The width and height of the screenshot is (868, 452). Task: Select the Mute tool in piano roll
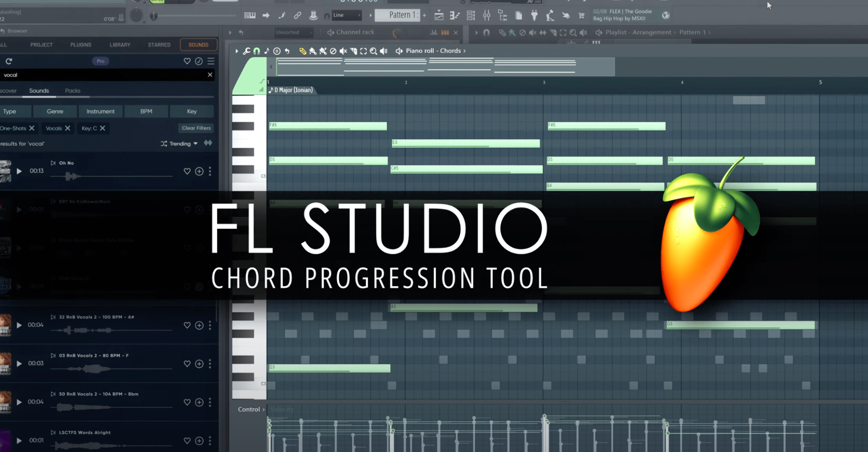tap(343, 51)
